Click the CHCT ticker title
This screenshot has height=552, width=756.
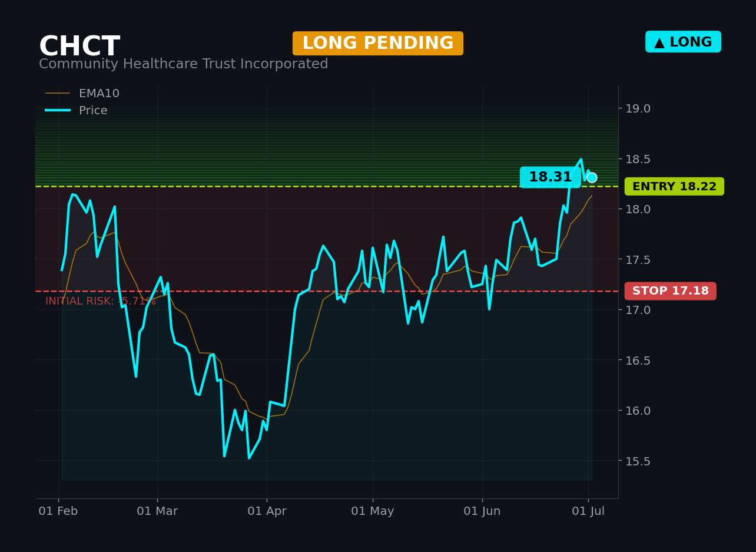coord(79,47)
